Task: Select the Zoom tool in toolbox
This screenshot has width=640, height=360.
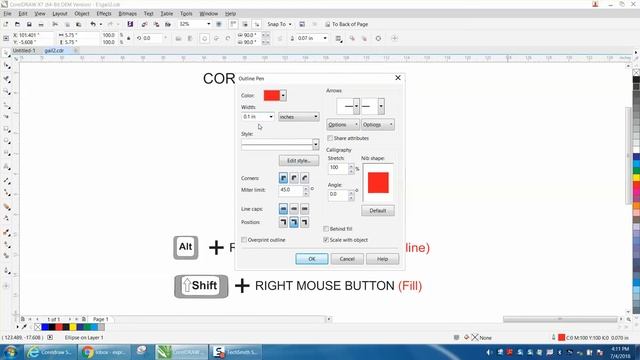Action: [6, 91]
